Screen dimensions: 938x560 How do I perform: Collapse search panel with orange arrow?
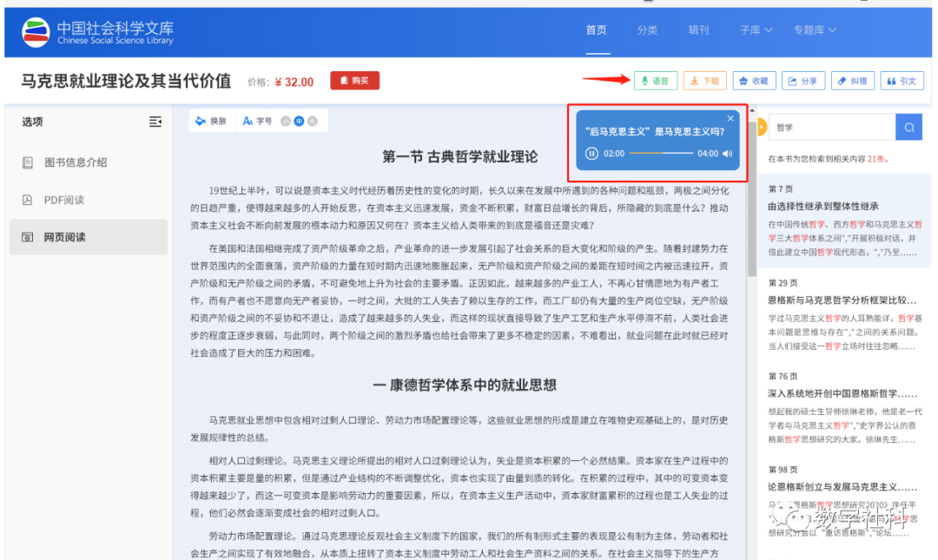pos(762,128)
